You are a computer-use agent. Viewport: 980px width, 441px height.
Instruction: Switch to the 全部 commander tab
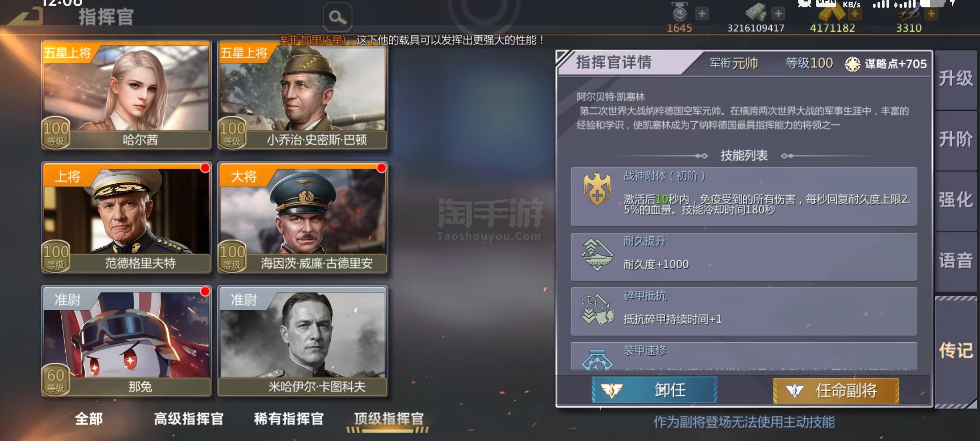click(x=89, y=419)
